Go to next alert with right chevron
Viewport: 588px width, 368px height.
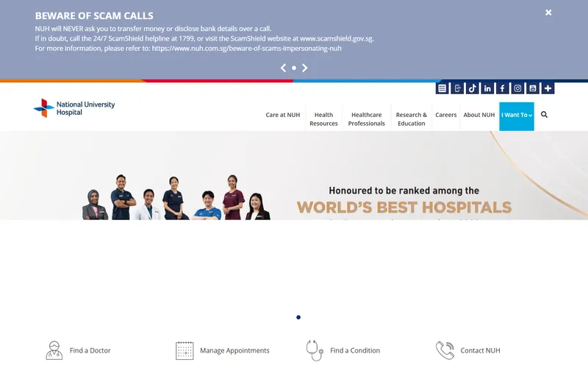coord(305,68)
